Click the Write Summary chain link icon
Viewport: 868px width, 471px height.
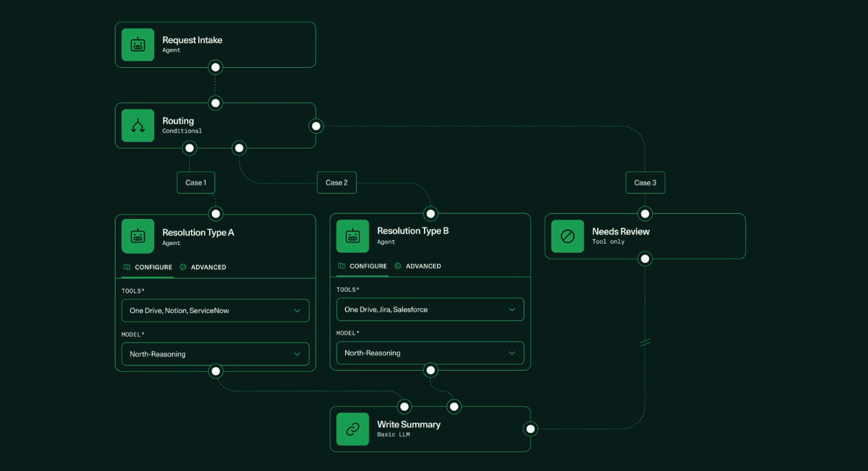[x=353, y=429]
